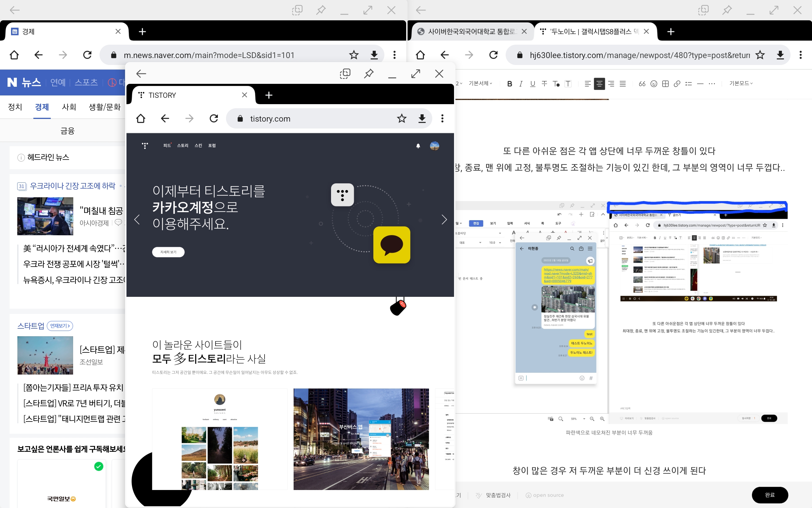Switch to the 사이버한국외국어대학교 browser tab
This screenshot has height=508, width=812.
[x=472, y=32]
